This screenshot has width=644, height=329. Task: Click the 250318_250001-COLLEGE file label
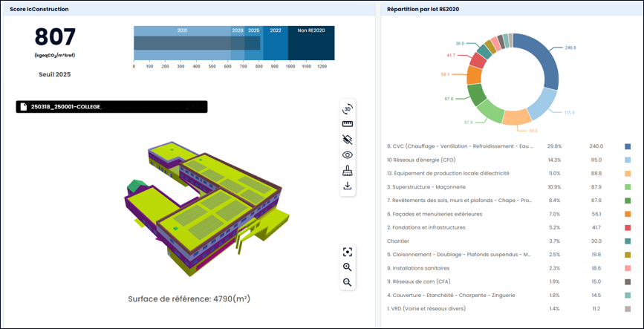(65, 107)
